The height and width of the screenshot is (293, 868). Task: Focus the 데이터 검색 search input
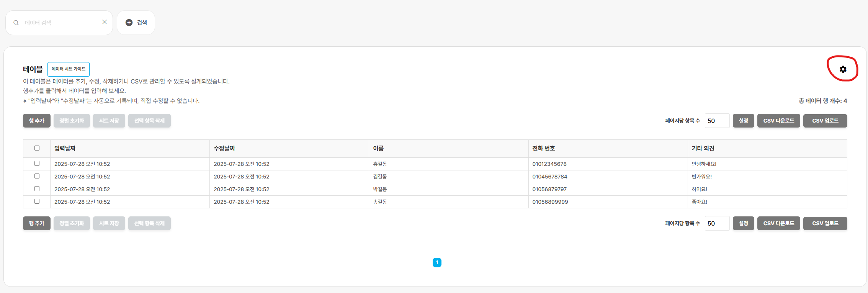[60, 23]
